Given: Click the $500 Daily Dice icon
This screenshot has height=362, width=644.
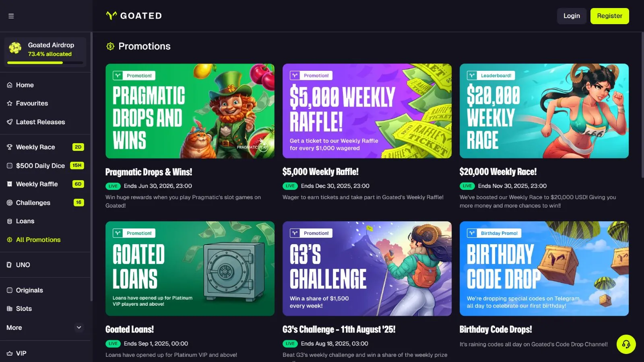Looking at the screenshot, I should coord(10,166).
